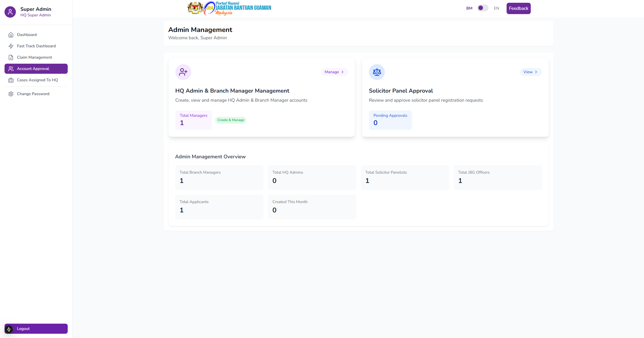Click the Super Admin profile avatar icon
Screen dimensions: 644x338
[10, 12]
